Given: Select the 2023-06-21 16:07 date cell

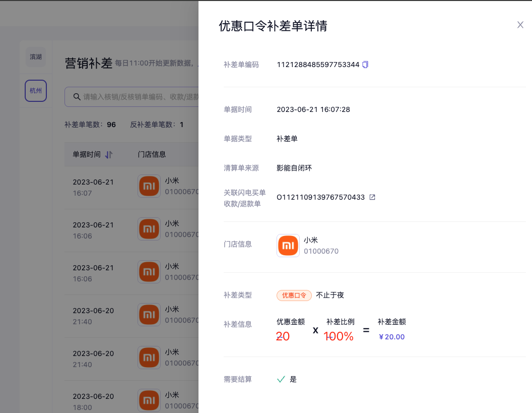Looking at the screenshot, I should click(93, 187).
